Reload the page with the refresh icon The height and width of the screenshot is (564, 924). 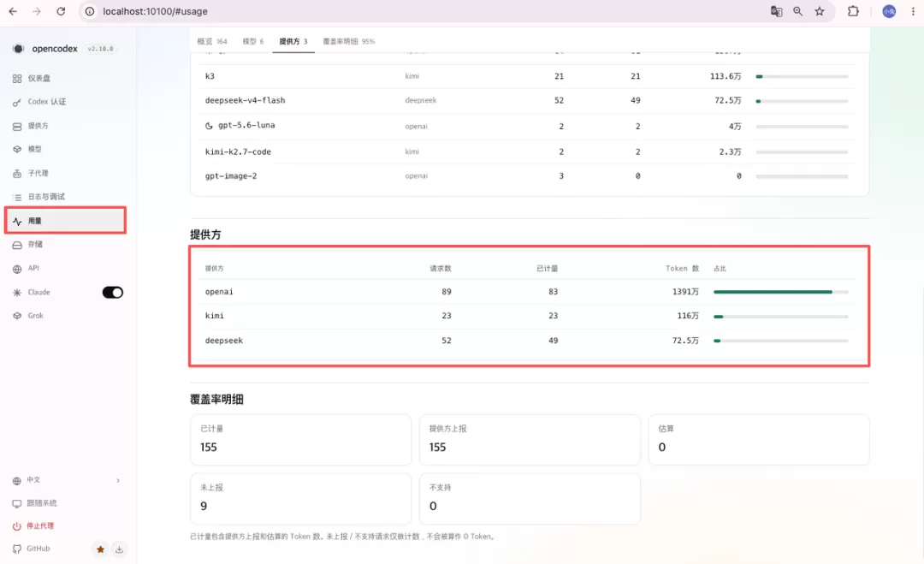click(x=61, y=11)
